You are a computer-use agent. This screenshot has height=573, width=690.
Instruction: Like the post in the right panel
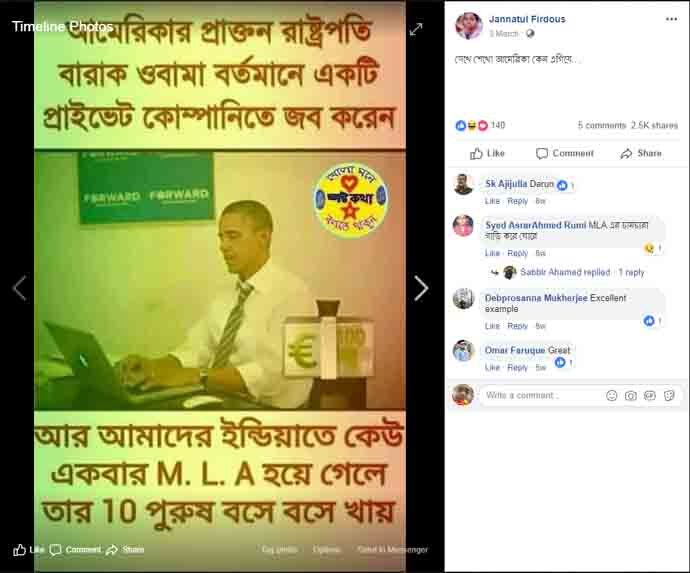pyautogui.click(x=487, y=153)
